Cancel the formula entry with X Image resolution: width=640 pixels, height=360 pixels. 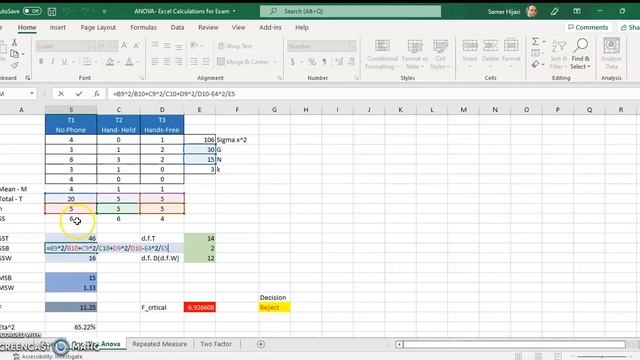coord(61,94)
